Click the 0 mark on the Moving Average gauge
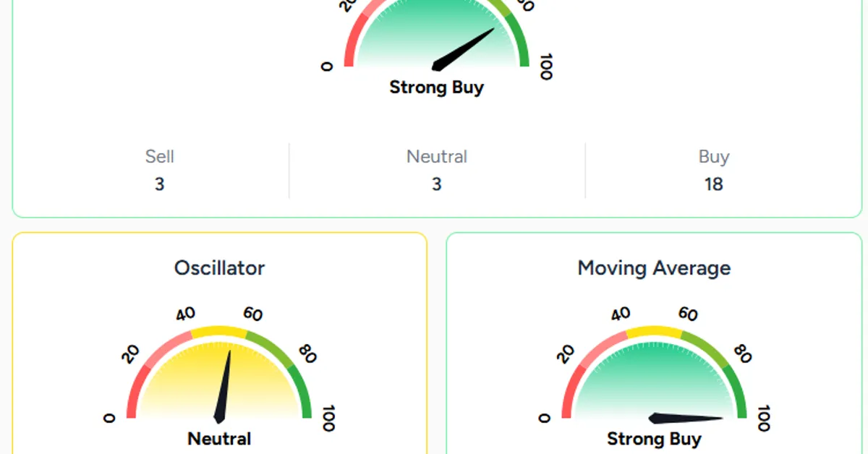This screenshot has width=868, height=454. point(545,418)
